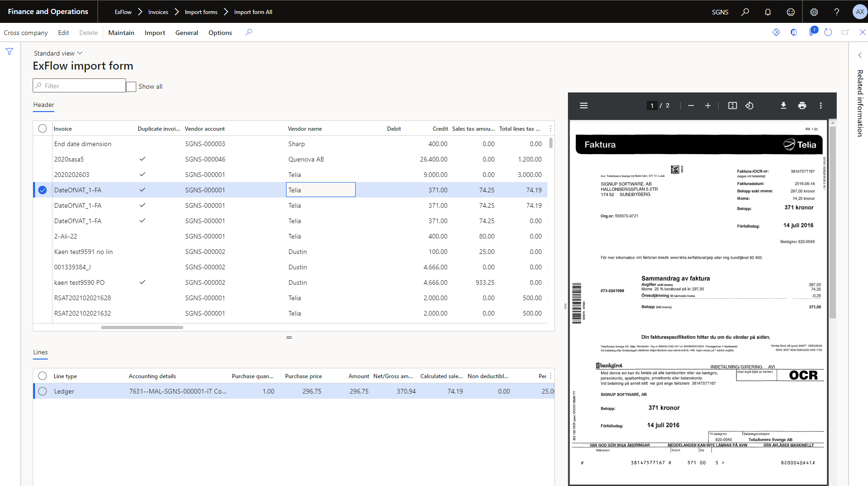Screen dimensions: 868x486
Task: Click the Filter input field
Action: pos(79,85)
